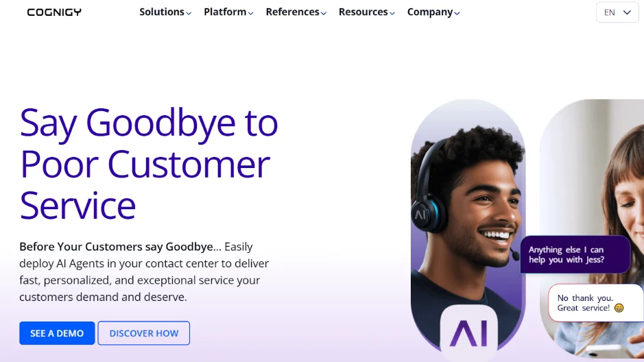Click the 'Anything else I can help' chat bubble
644x362 pixels.
pyautogui.click(x=575, y=254)
